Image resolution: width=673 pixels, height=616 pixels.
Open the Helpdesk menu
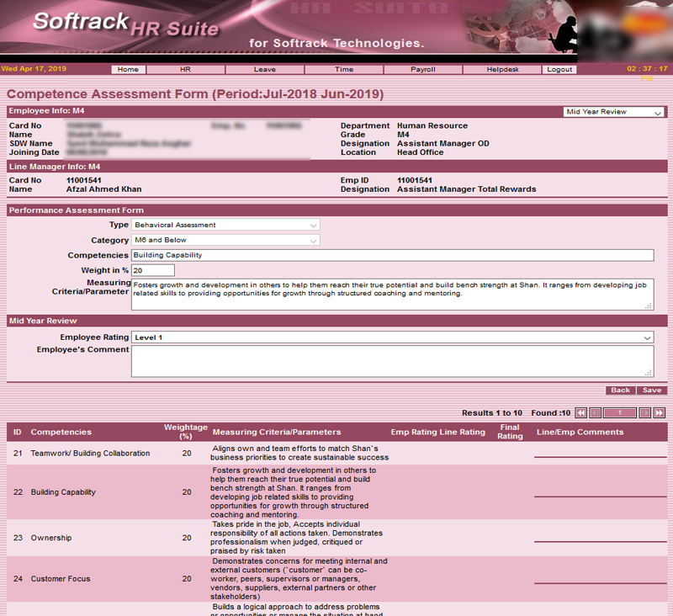501,70
